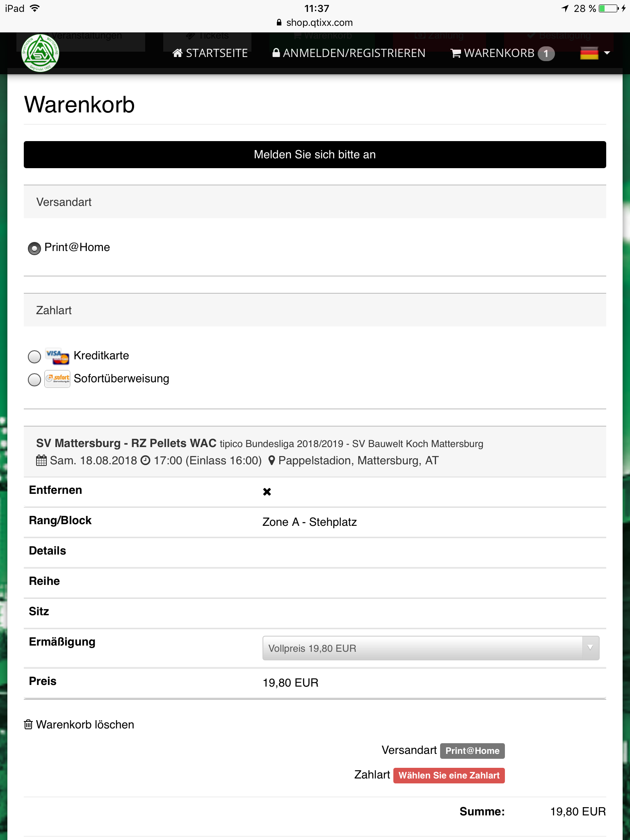Click the trash icon by Warenkorb löschen
This screenshot has width=630, height=840.
[28, 725]
